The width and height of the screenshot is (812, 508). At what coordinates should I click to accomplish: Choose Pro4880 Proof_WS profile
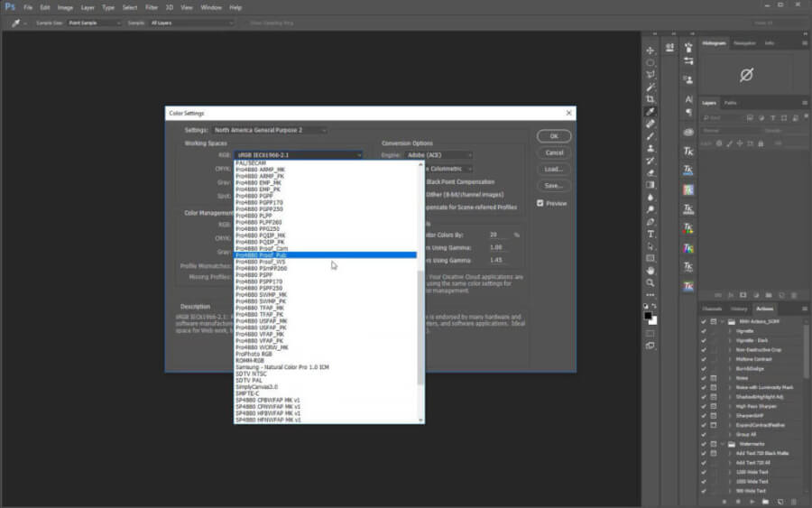click(261, 262)
